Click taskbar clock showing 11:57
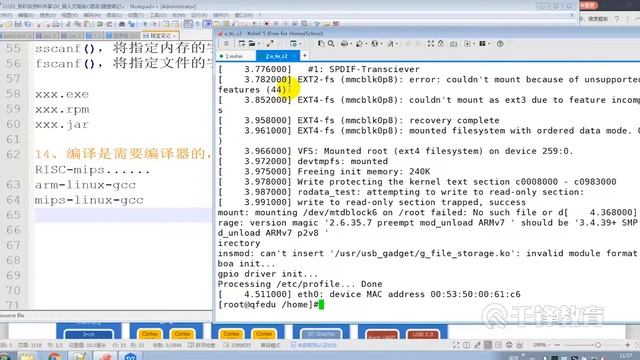Screen dimensions: 640x360 point(626,356)
